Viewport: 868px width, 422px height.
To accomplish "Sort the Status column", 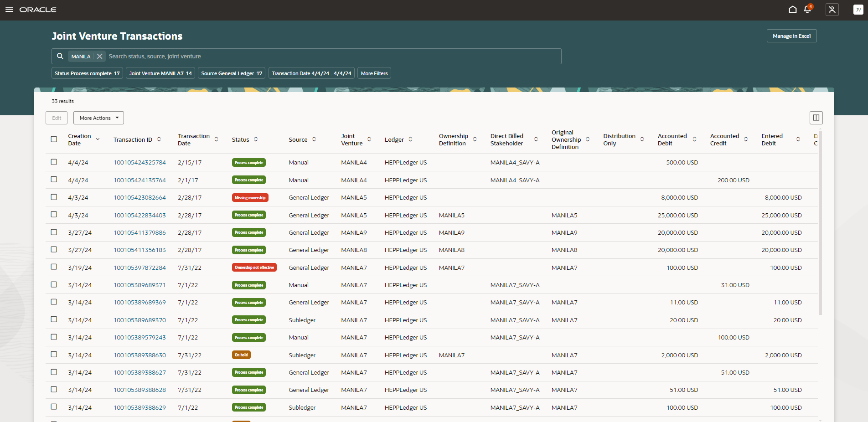I will 256,139.
